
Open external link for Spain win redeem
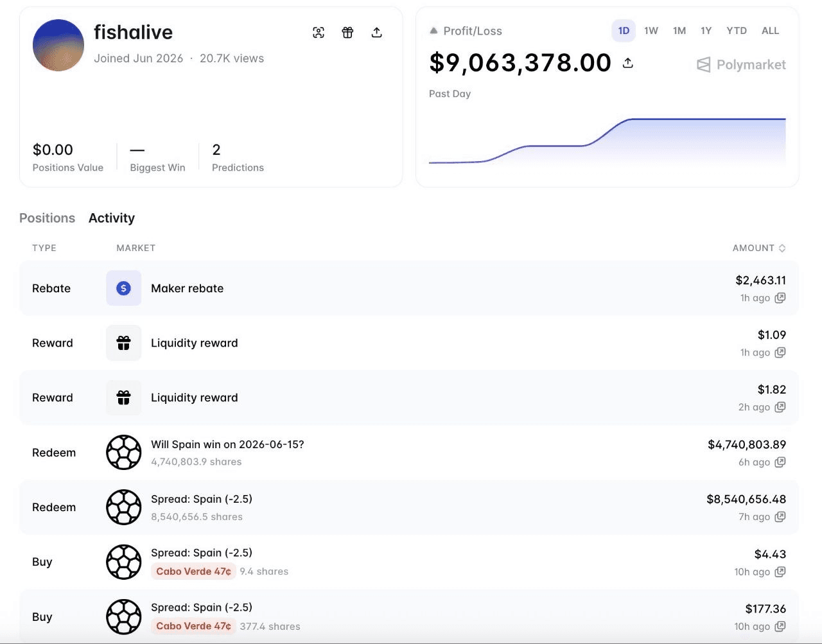tap(780, 462)
